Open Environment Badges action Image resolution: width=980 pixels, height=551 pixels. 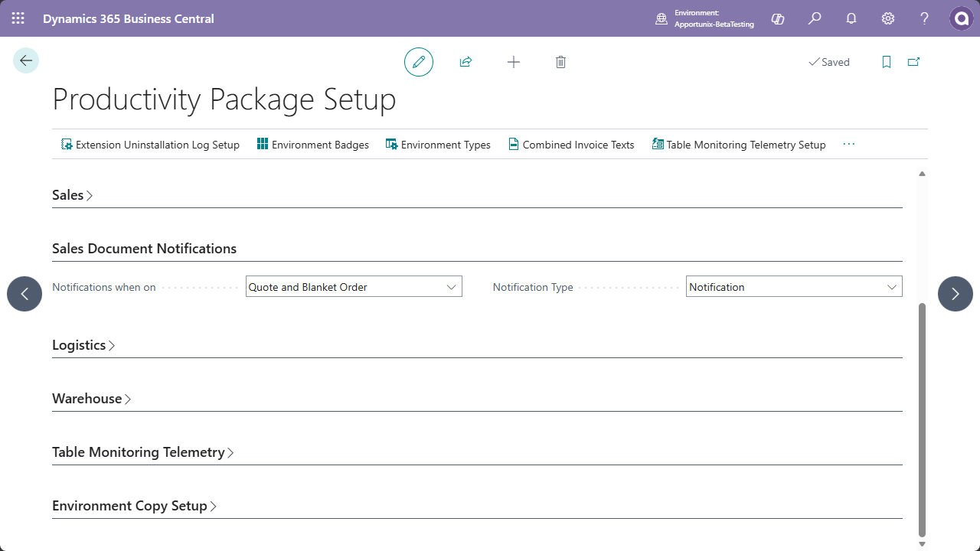tap(312, 145)
